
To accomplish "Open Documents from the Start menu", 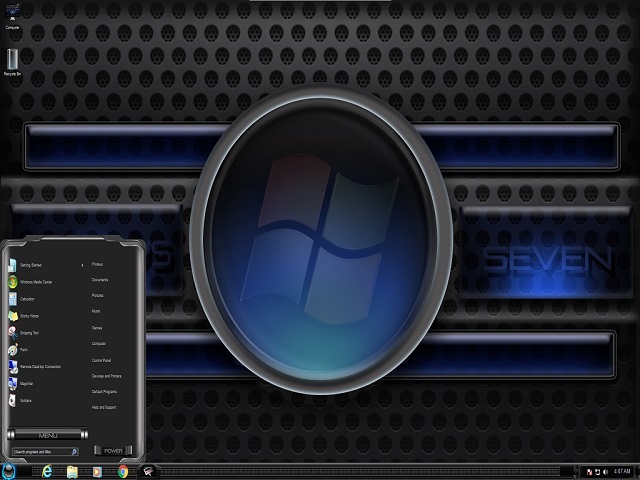I will [x=100, y=280].
